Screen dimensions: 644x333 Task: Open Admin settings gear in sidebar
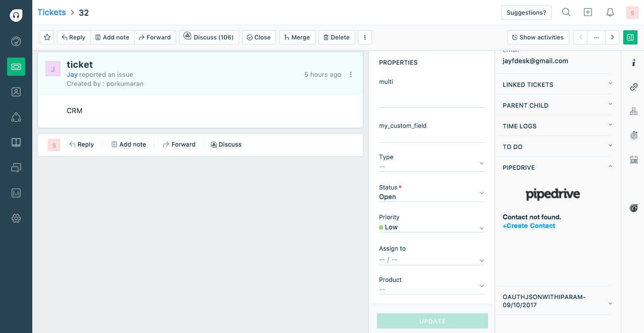coord(16,218)
